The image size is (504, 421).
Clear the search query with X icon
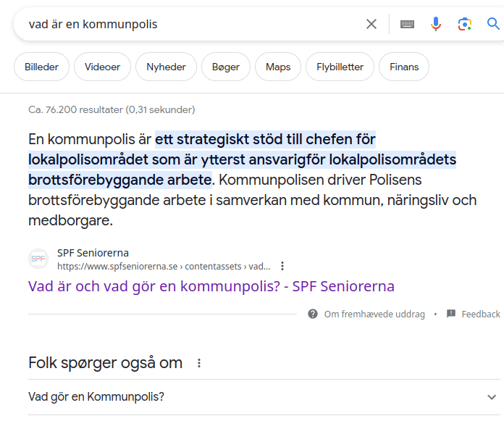coord(371,24)
